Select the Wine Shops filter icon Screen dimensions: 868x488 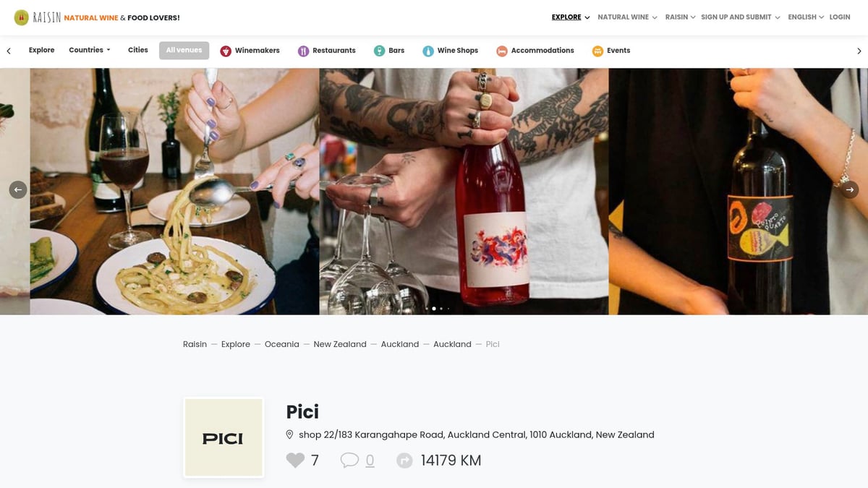click(427, 50)
